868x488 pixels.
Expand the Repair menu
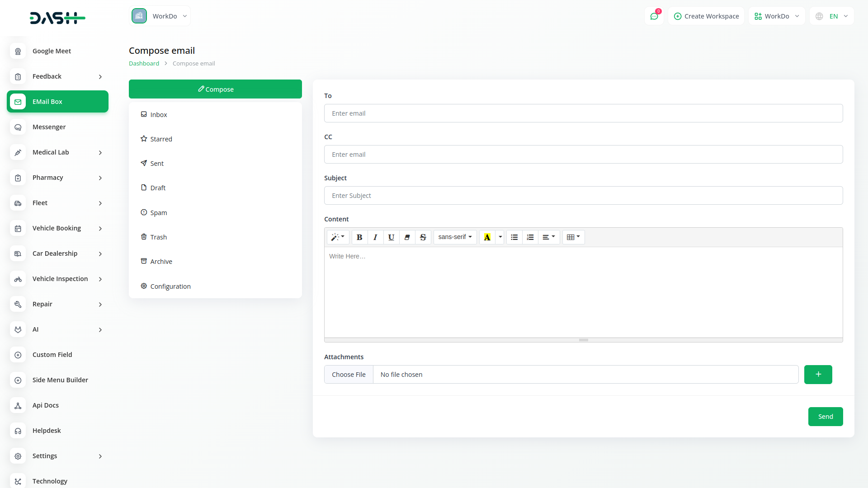[57, 304]
